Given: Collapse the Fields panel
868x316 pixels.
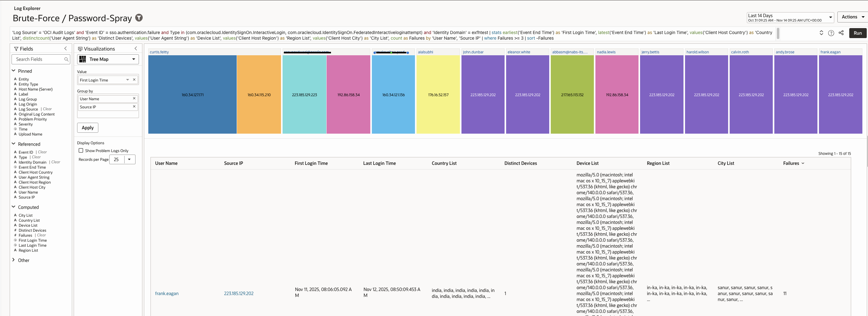Looking at the screenshot, I should pyautogui.click(x=66, y=49).
